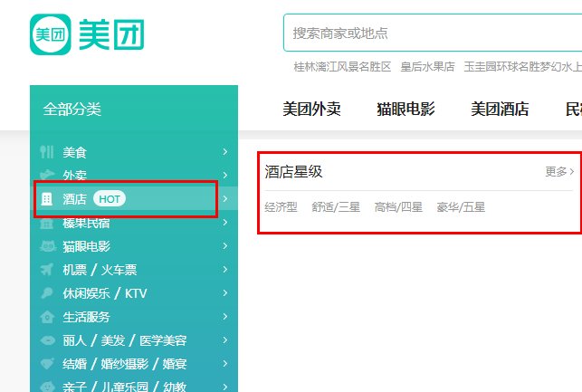Click the 高档/四星 hotel link
The image size is (582, 392).
click(x=398, y=206)
